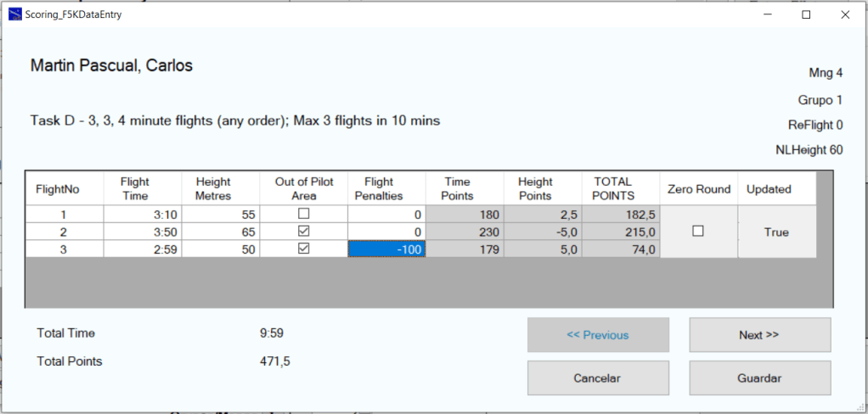The width and height of the screenshot is (868, 414).
Task: Click the FlightNo column header
Action: click(65, 188)
